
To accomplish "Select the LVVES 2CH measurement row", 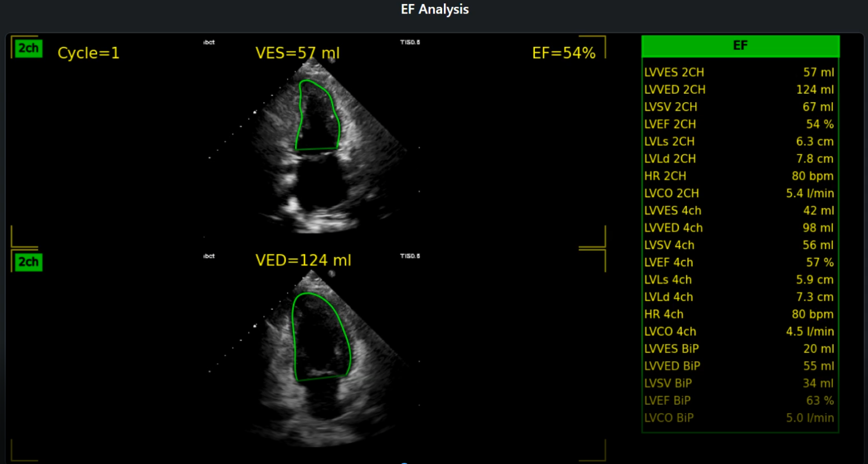I will coord(739,72).
